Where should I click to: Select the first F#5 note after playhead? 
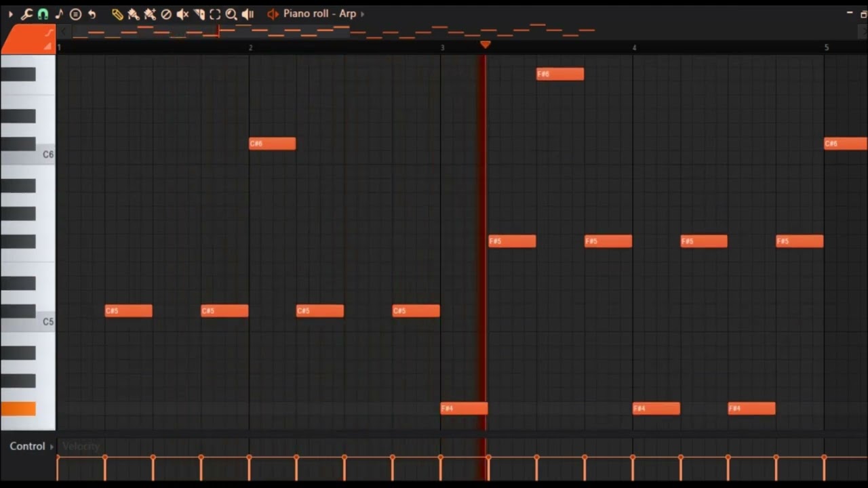pyautogui.click(x=513, y=241)
